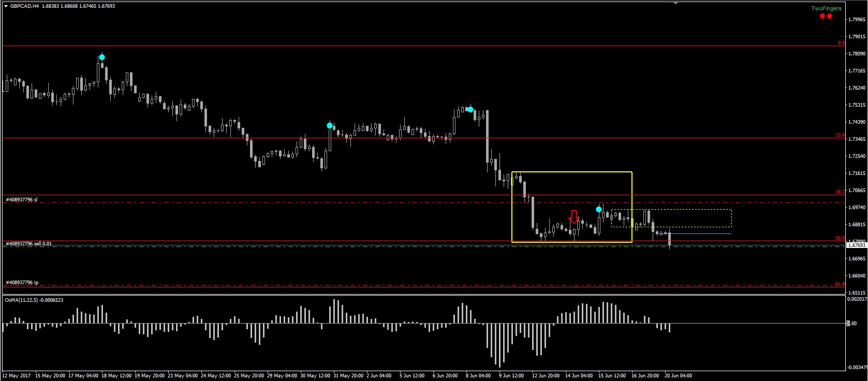The height and width of the screenshot is (381, 868).
Task: Click the 12 May 2017 date label
Action: (16, 376)
